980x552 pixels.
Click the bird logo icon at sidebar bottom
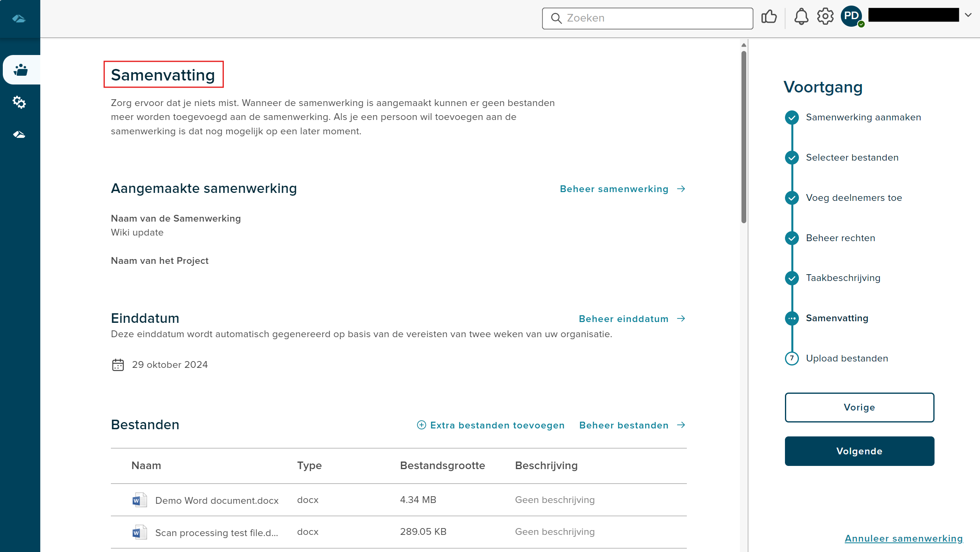point(19,135)
